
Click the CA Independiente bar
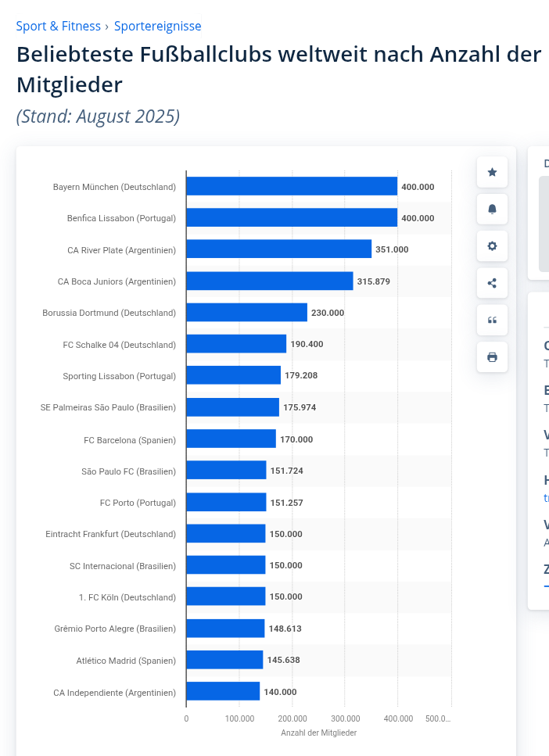(x=223, y=692)
